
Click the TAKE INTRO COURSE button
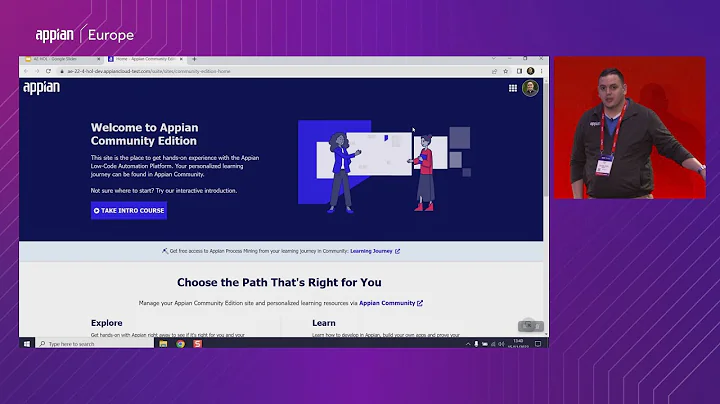pyautogui.click(x=129, y=211)
